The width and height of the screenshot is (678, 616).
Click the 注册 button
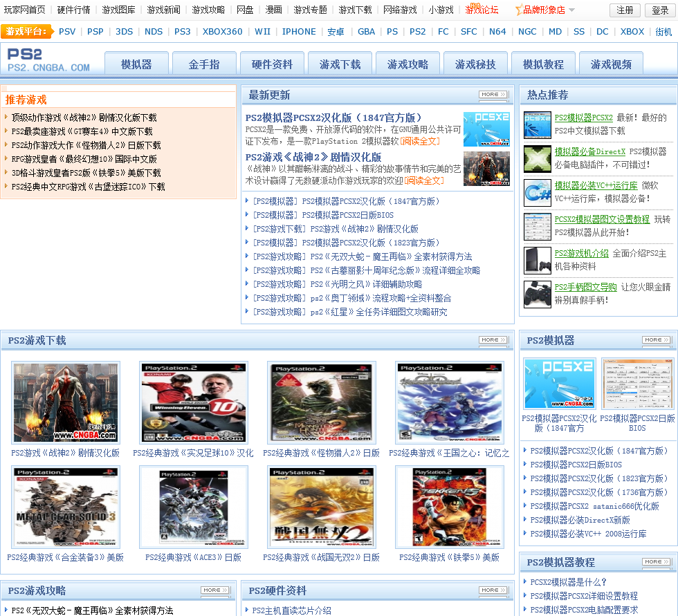[625, 10]
